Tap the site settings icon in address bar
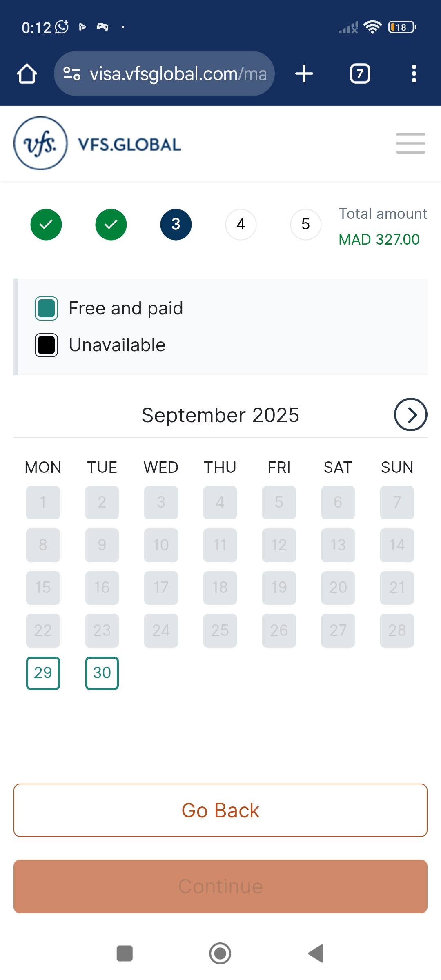Viewport: 441px width, 980px height. [x=72, y=74]
